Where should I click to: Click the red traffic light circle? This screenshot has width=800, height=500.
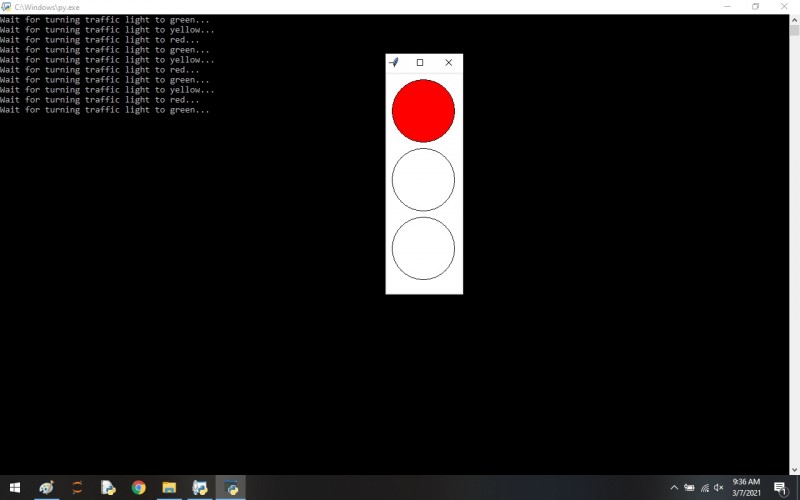(x=423, y=111)
